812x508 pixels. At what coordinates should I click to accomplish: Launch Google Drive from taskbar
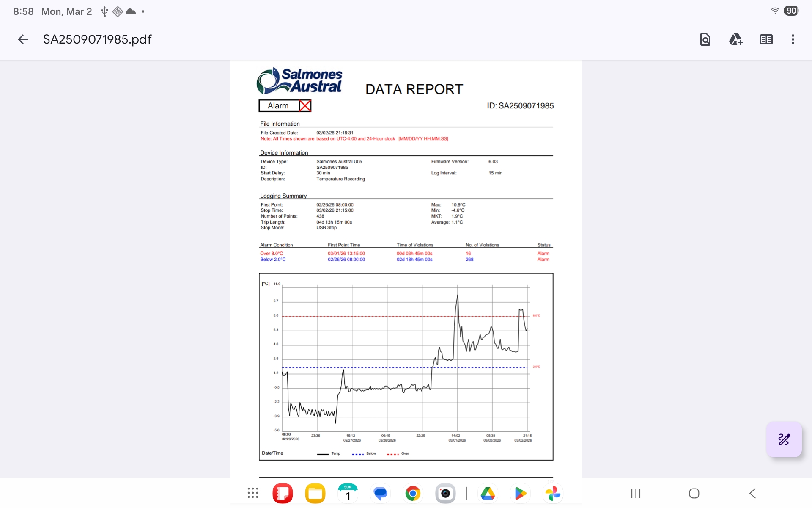[x=488, y=493]
